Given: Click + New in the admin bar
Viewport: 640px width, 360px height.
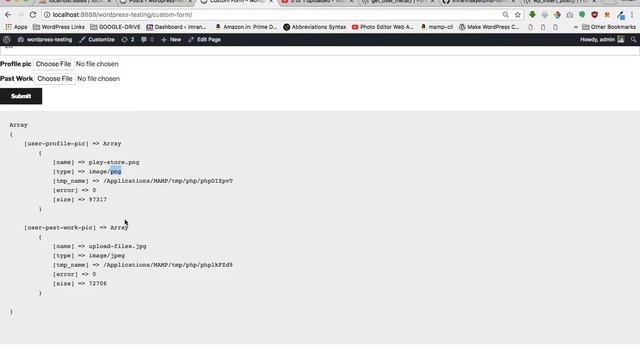Looking at the screenshot, I should click(x=171, y=40).
